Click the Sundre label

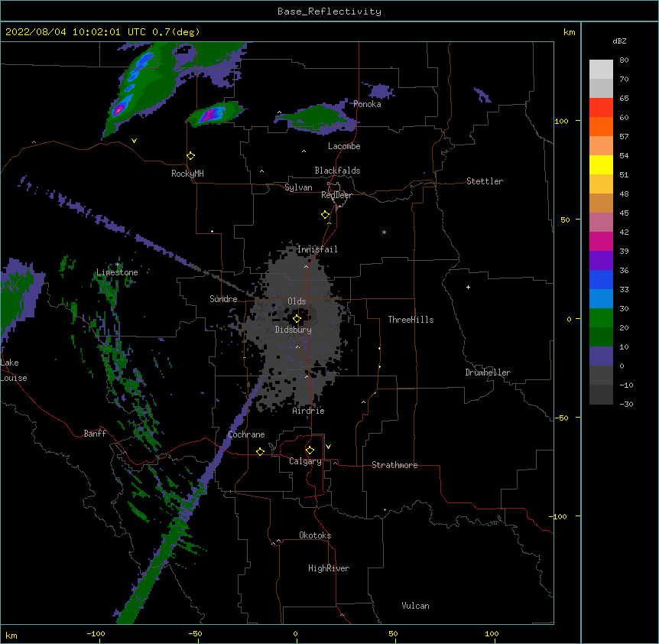[223, 299]
